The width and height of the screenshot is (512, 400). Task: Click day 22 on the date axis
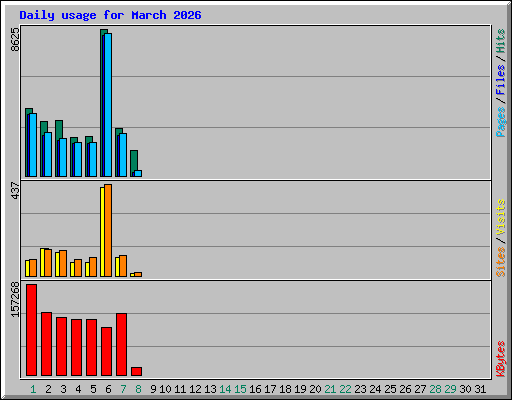[x=345, y=389]
